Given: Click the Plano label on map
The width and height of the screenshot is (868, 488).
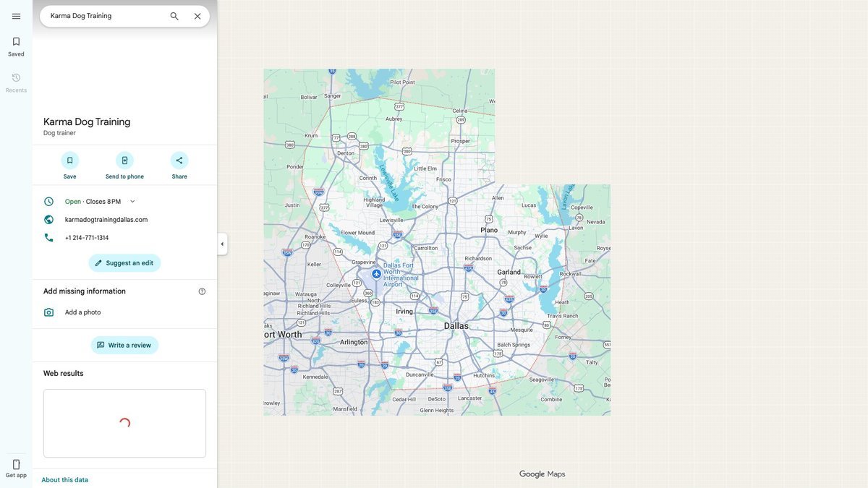Looking at the screenshot, I should point(489,230).
